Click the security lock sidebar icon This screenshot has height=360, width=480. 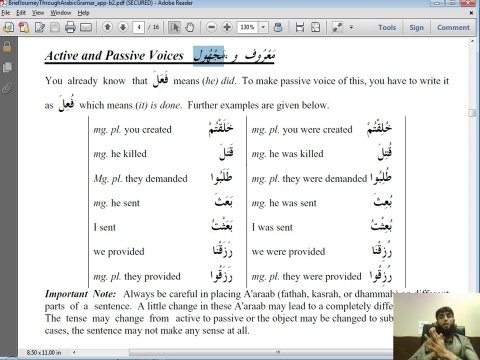7,47
